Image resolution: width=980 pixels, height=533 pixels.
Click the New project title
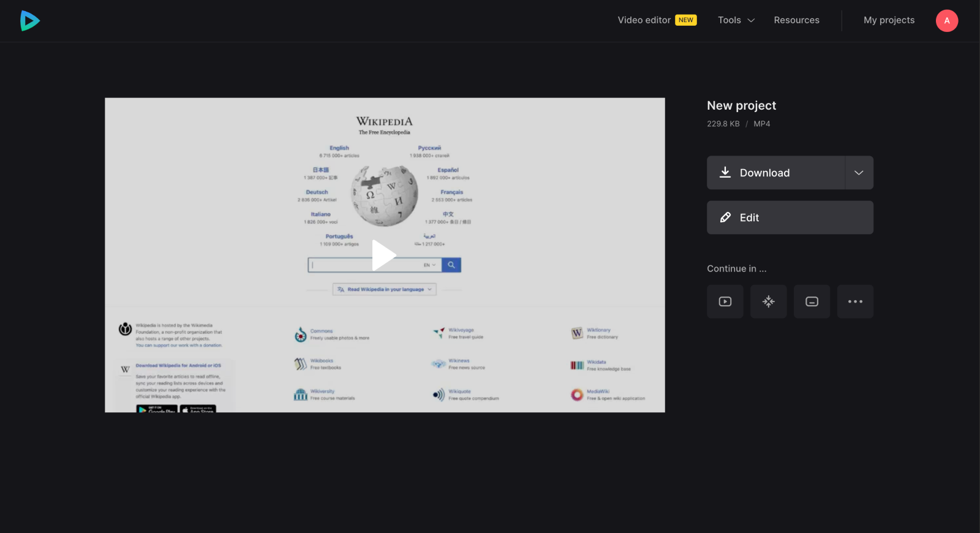coord(741,105)
